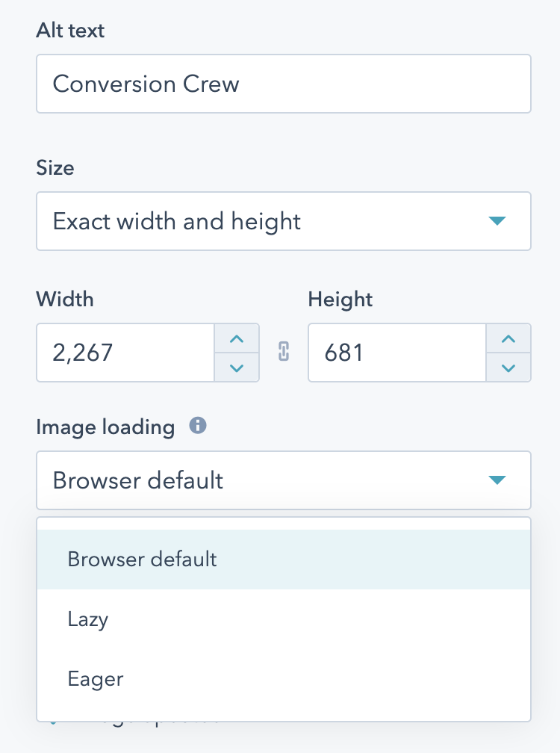Decrease width with the down arrow

(x=237, y=367)
